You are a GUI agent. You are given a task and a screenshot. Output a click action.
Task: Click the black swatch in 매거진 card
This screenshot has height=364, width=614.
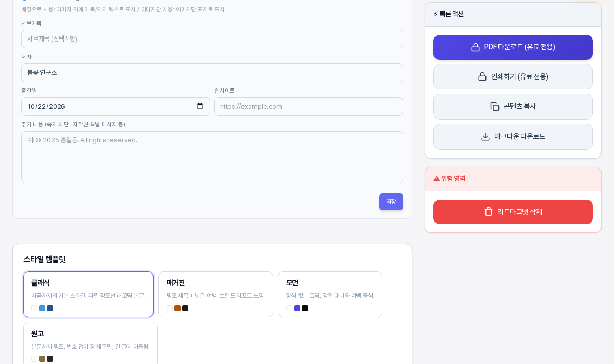click(x=185, y=308)
